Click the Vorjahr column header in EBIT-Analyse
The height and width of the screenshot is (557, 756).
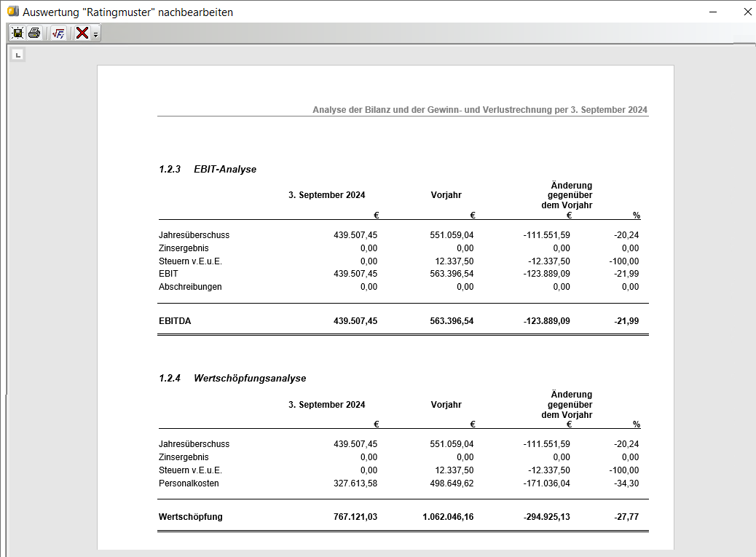tap(446, 195)
